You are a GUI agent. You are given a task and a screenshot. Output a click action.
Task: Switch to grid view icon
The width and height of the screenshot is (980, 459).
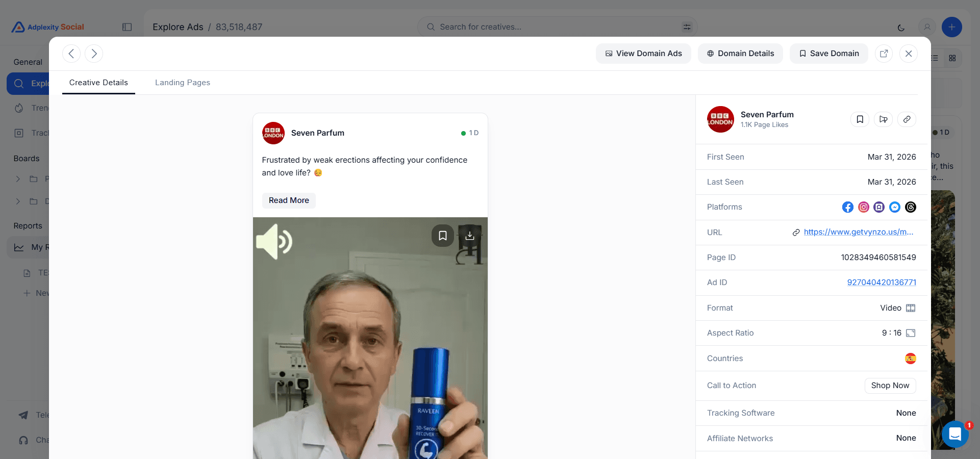coord(952,58)
